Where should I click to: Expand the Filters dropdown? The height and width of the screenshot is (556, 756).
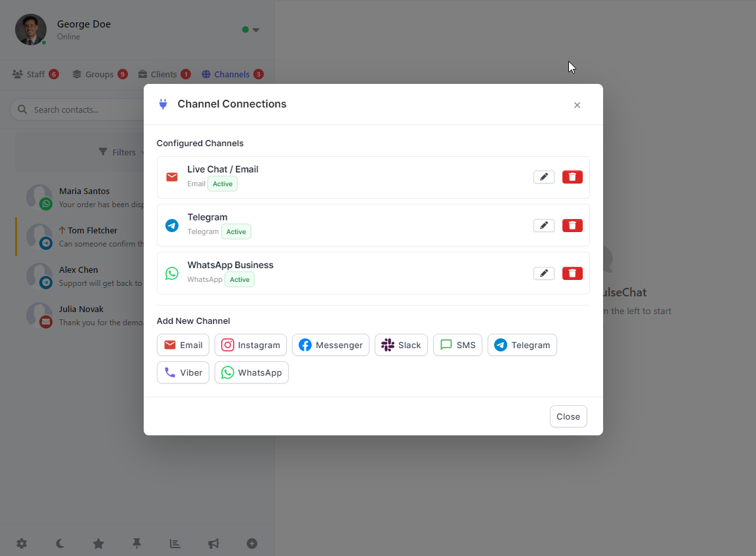click(x=123, y=151)
